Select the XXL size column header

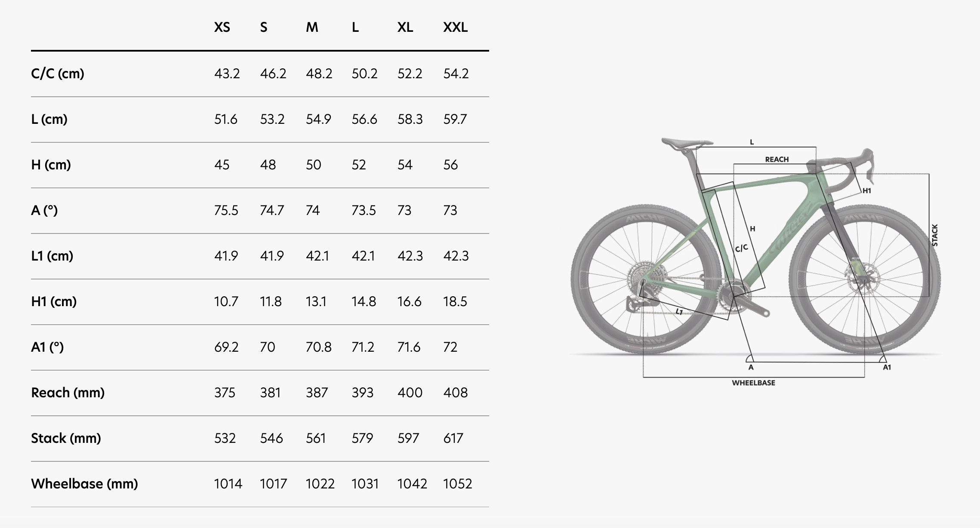[x=455, y=28]
